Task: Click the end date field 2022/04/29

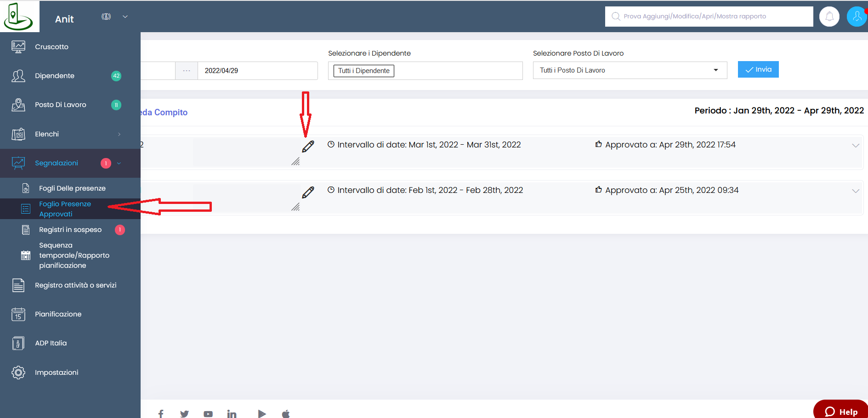Action: 258,71
